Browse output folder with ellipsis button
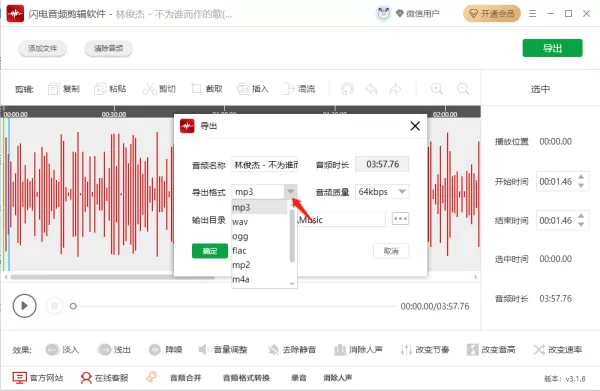Image resolution: width=600 pixels, height=391 pixels. point(400,218)
